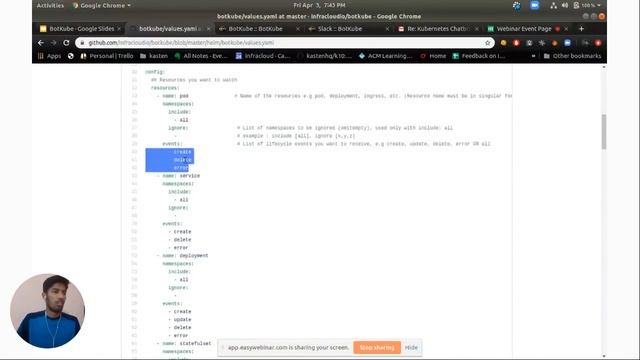
Task: Switch to BotKube - Google Slides tab
Action: tap(77, 29)
